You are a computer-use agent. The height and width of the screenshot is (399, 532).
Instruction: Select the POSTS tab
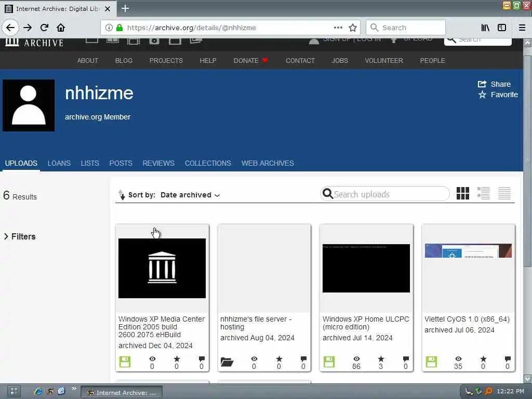click(x=121, y=163)
